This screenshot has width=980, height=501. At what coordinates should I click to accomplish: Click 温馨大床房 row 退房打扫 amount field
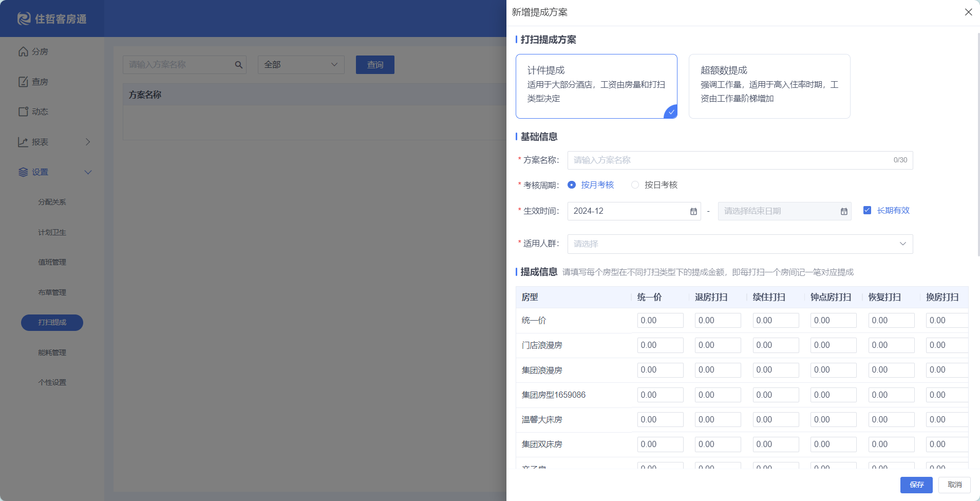[718, 419]
